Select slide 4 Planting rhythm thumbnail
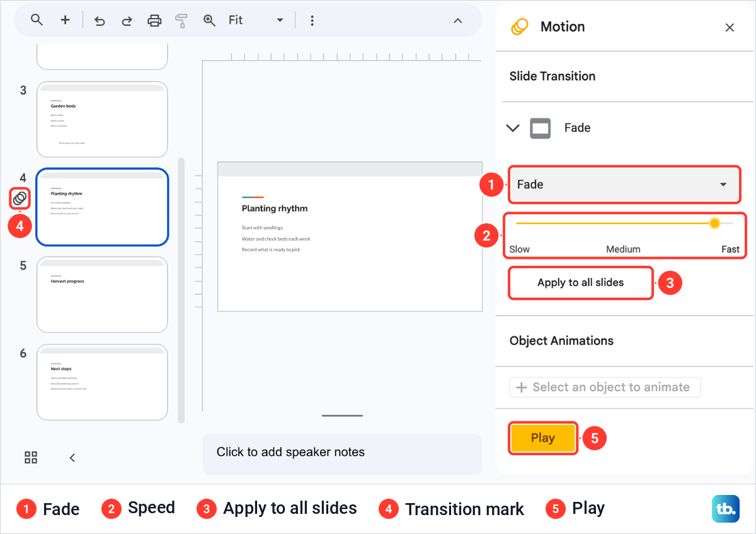Image resolution: width=756 pixels, height=534 pixels. [102, 207]
